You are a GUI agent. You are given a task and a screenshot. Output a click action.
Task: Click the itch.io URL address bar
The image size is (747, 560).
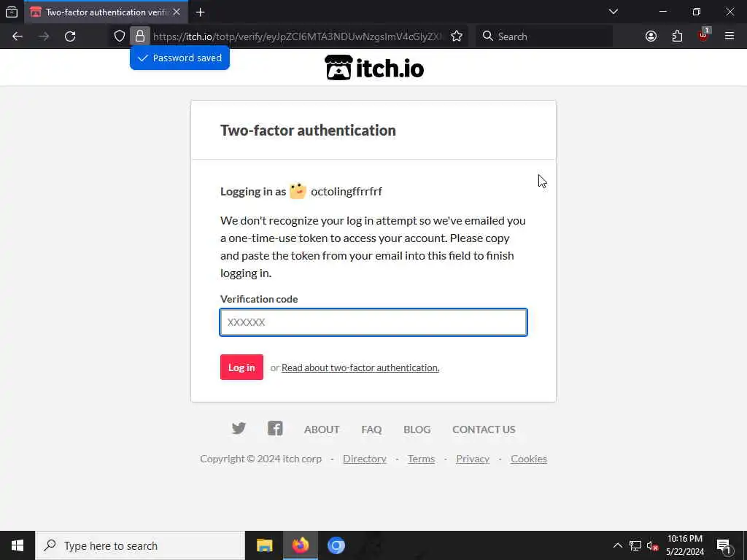pos(298,36)
